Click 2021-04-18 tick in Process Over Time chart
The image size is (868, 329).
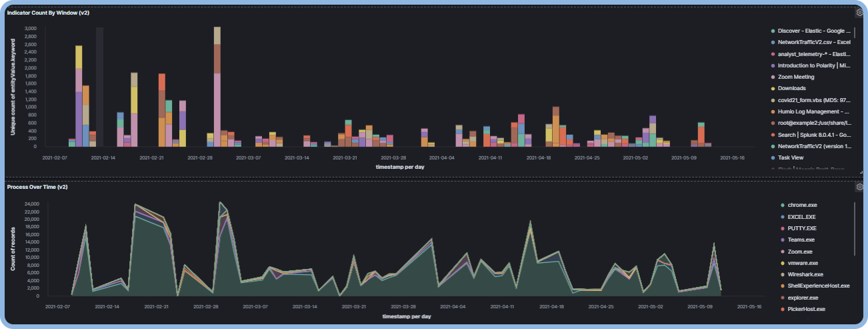point(550,307)
